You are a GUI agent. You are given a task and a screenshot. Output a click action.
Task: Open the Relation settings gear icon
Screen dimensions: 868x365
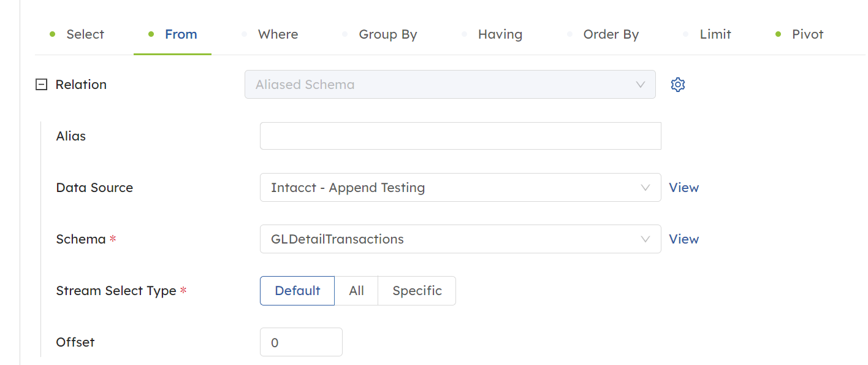[678, 84]
